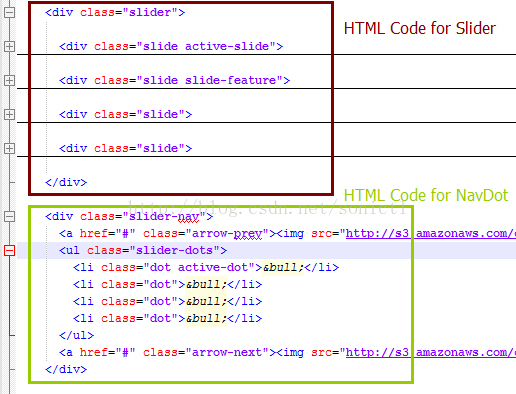This screenshot has width=516, height=394.
Task: Expand the slide active-slide fold marker
Action: (9, 46)
